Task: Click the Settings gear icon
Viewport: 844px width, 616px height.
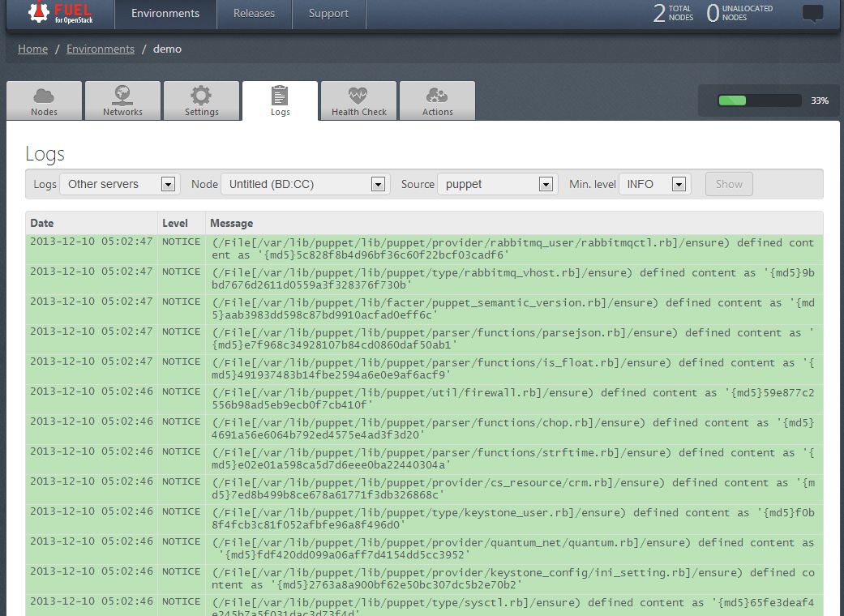Action: tap(201, 95)
